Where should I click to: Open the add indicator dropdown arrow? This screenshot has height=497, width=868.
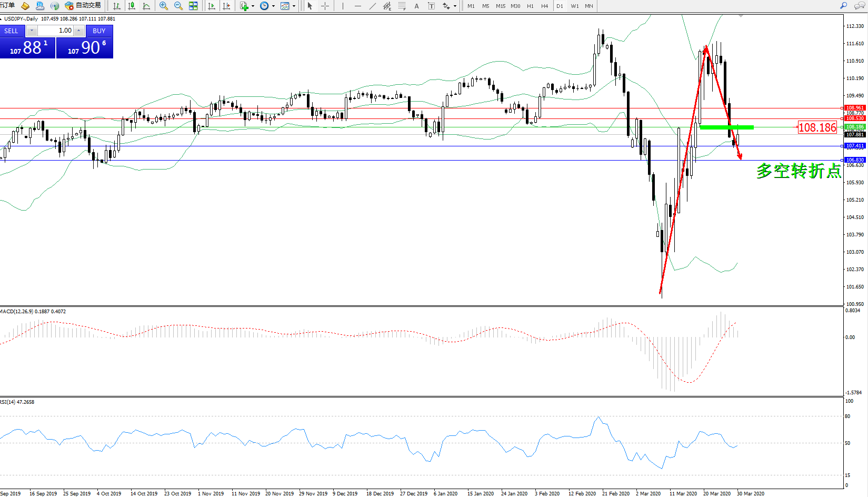[x=253, y=6]
